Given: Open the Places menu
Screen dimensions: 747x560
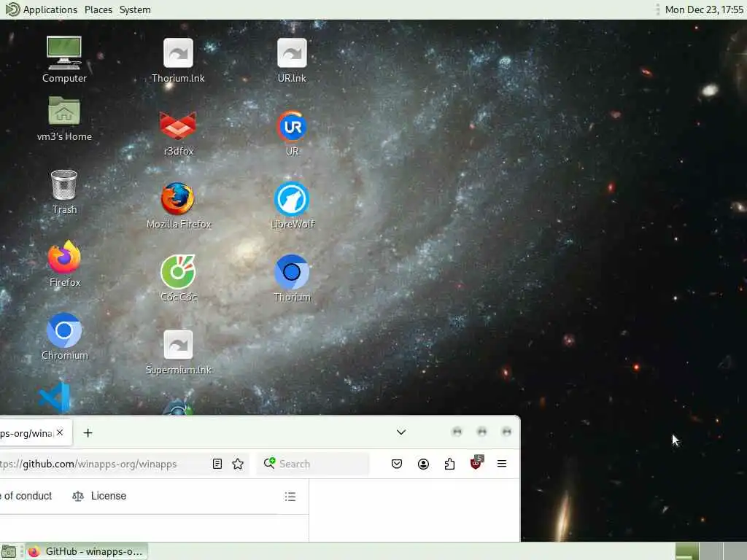Looking at the screenshot, I should (x=98, y=9).
